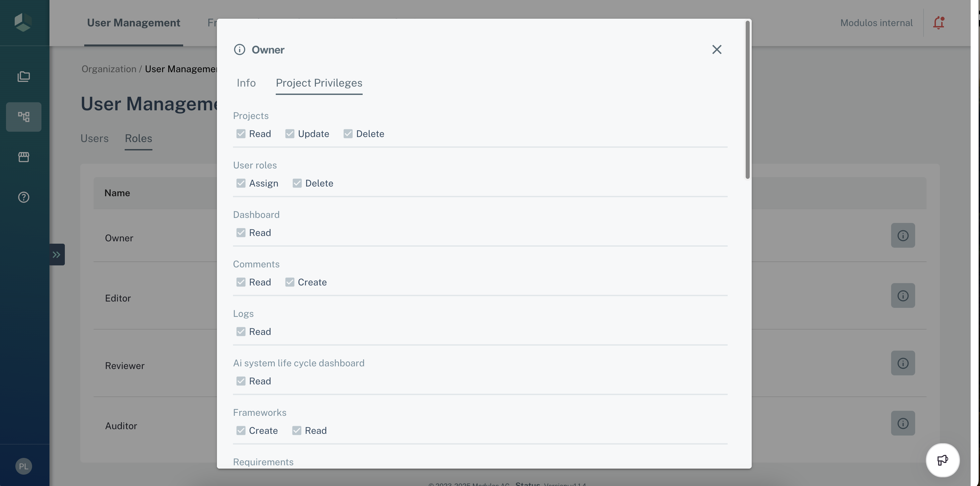
Task: Switch to the Info tab
Action: coord(246,83)
